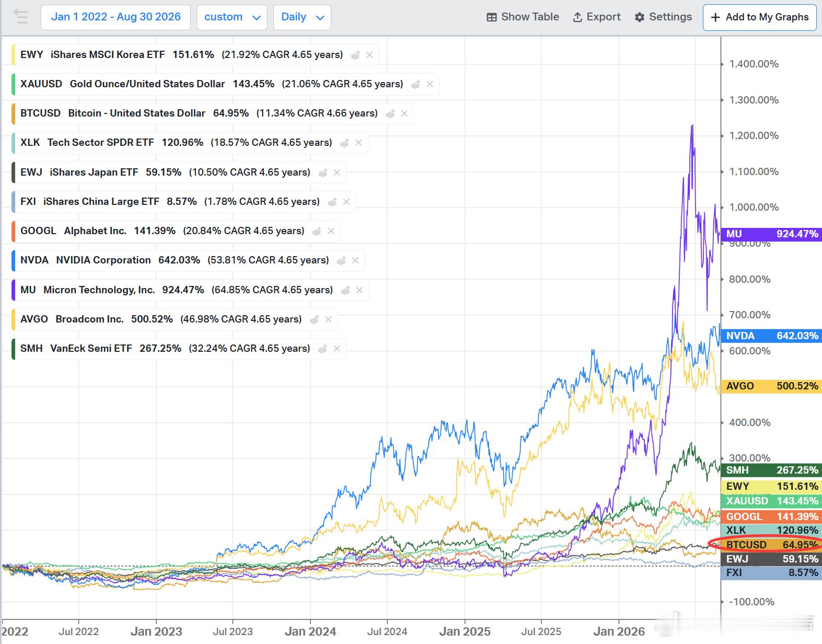
Task: Remove the BTCUSD Bitcoin series via X
Action: [x=404, y=113]
